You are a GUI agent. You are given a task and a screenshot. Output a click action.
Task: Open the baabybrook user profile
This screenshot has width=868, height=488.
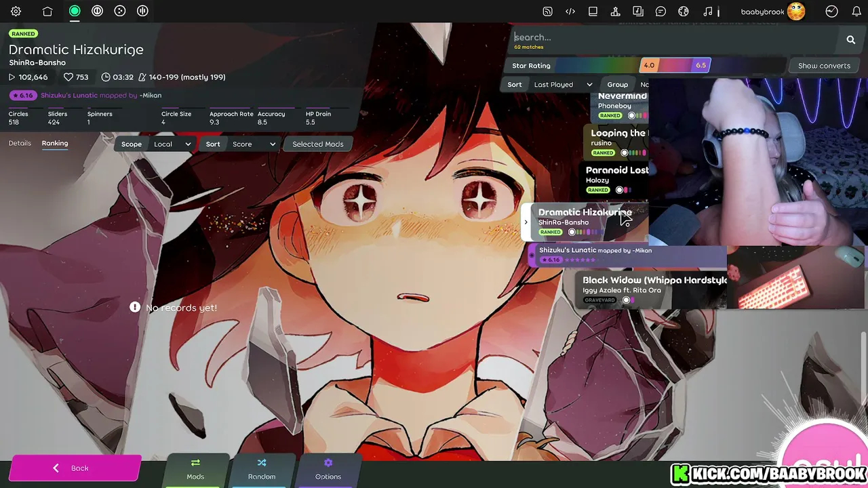(772, 12)
